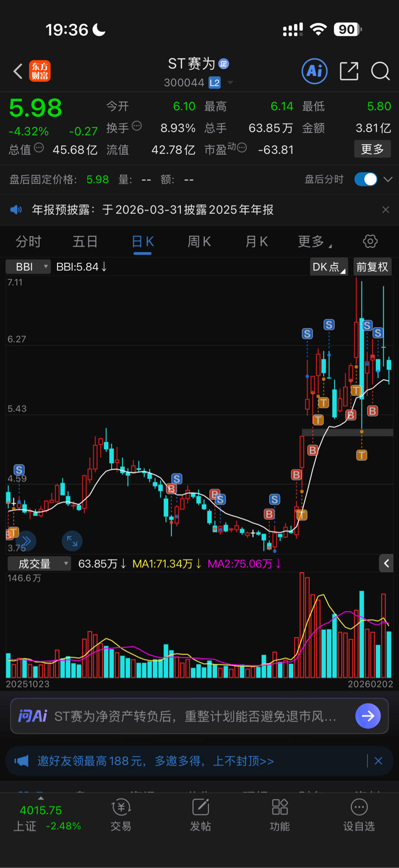Tap the info icon beside 市盈动
This screenshot has width=399, height=868.
tap(242, 148)
